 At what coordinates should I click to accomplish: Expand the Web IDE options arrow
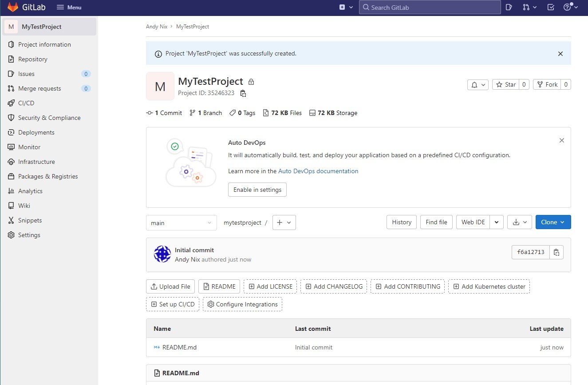(497, 222)
